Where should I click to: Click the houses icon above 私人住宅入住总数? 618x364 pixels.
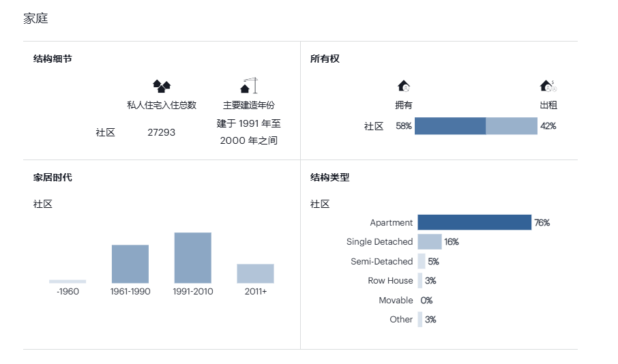coord(162,86)
